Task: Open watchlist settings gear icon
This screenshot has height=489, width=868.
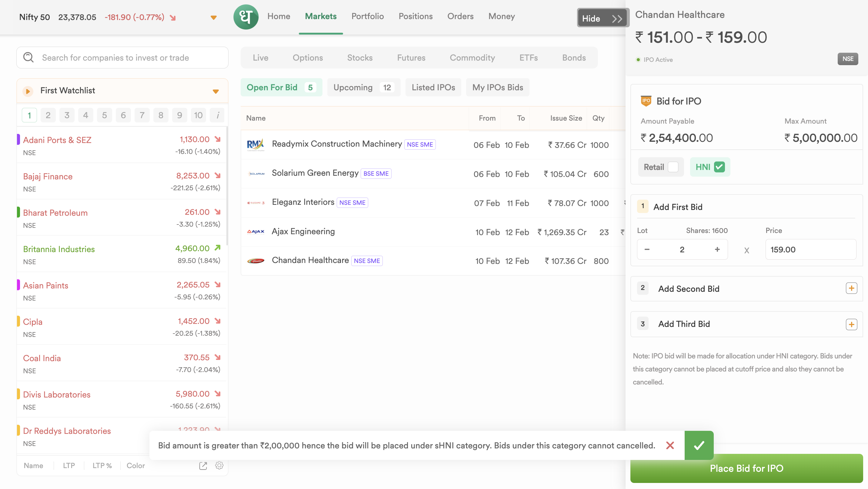Action: tap(219, 465)
